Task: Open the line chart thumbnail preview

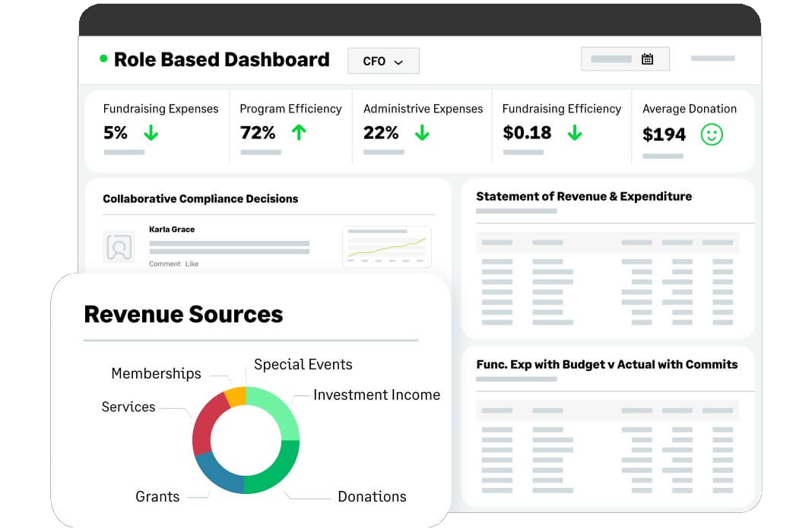Action: pos(387,246)
